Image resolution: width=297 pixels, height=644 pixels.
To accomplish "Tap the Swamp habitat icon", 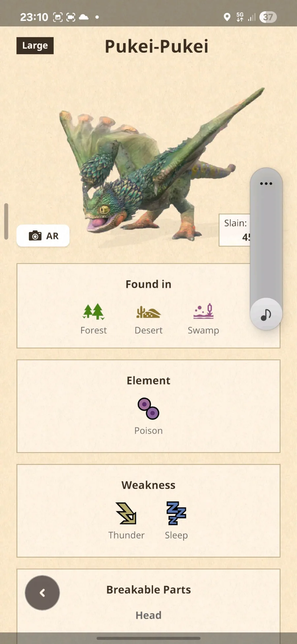I will 203,311.
